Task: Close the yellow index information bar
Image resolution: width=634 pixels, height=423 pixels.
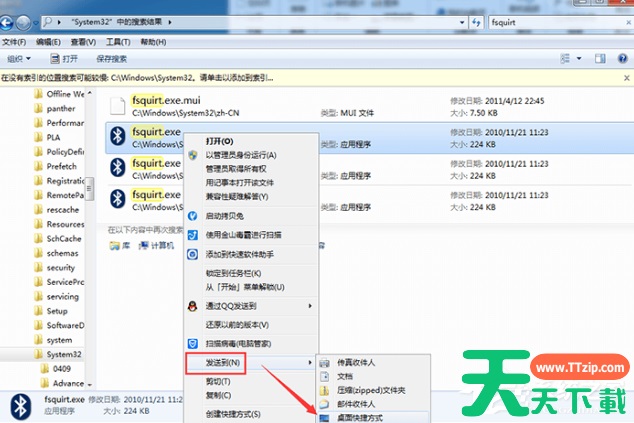Action: click(x=627, y=78)
